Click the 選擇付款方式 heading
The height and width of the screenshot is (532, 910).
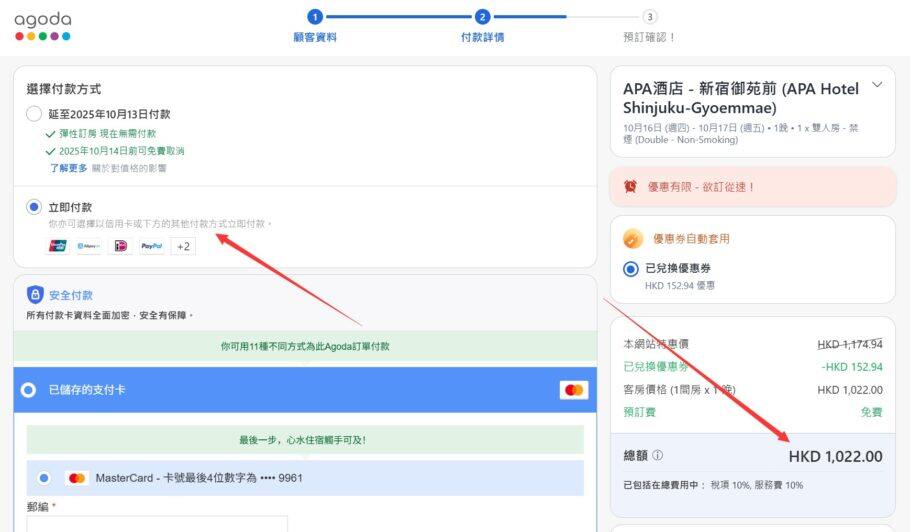click(64, 89)
